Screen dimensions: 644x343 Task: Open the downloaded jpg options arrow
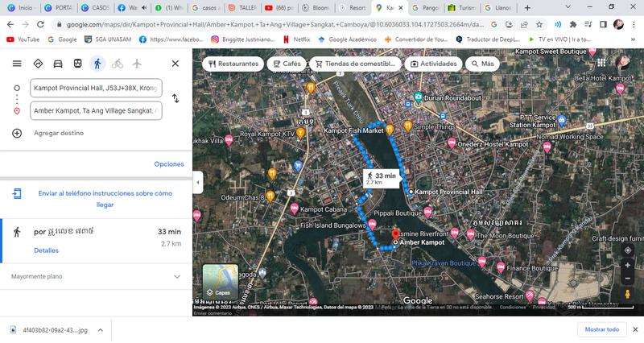[100, 330]
